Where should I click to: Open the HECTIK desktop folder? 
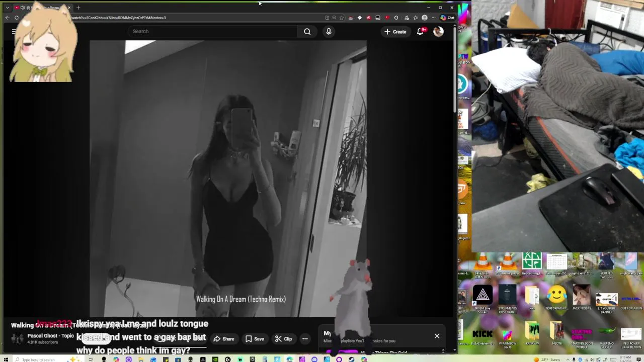point(556,334)
